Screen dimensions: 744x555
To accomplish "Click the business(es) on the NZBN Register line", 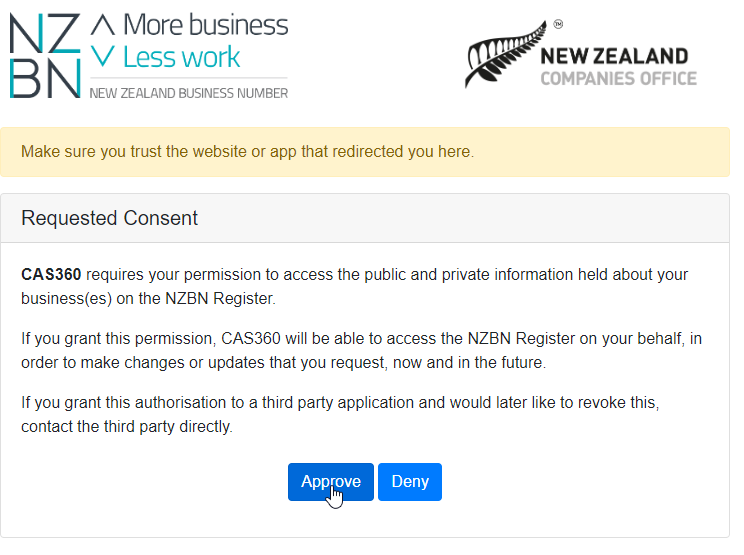I will click(148, 298).
